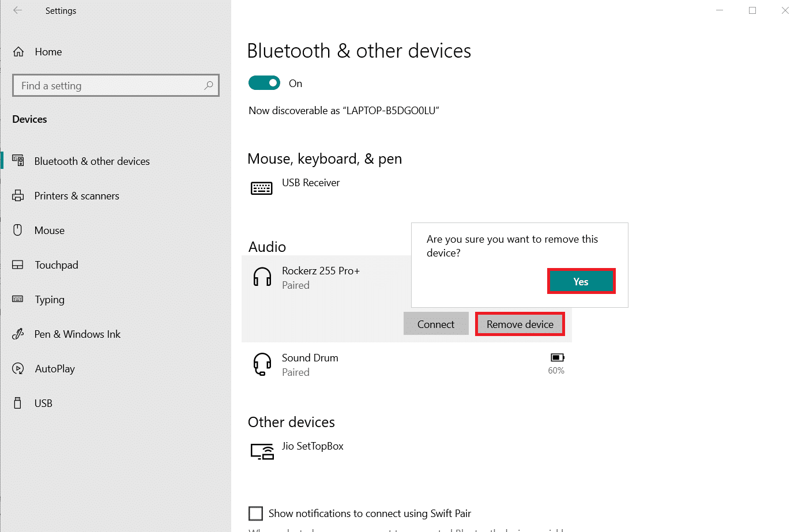Image resolution: width=798 pixels, height=532 pixels.
Task: Click the Touchpad icon in sidebar
Action: click(x=18, y=265)
